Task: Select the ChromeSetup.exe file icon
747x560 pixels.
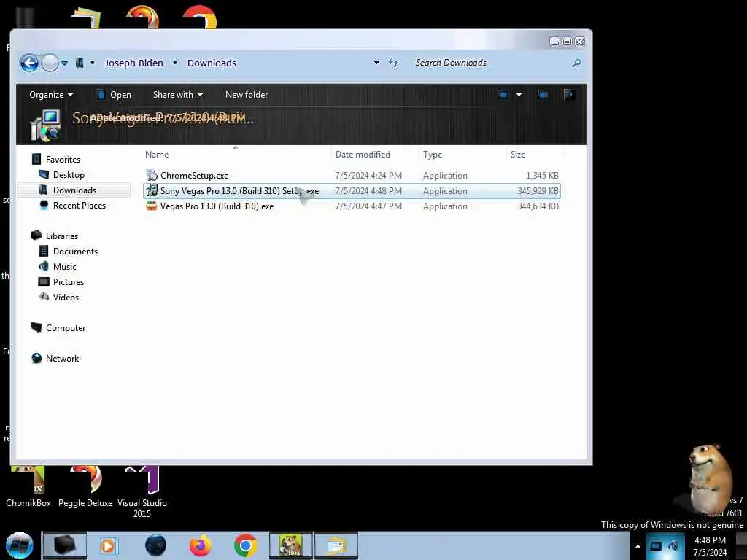Action: click(x=152, y=175)
